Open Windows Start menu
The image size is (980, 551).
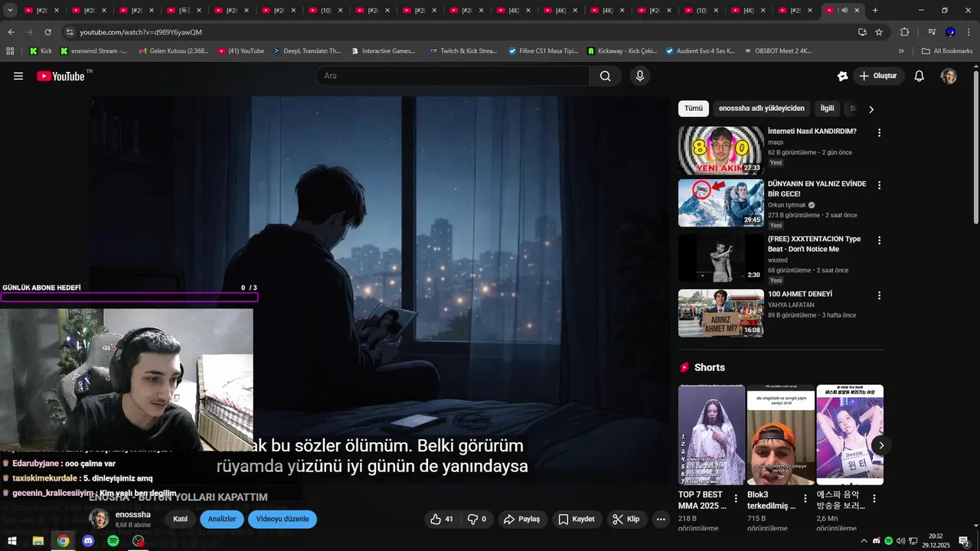click(x=12, y=541)
